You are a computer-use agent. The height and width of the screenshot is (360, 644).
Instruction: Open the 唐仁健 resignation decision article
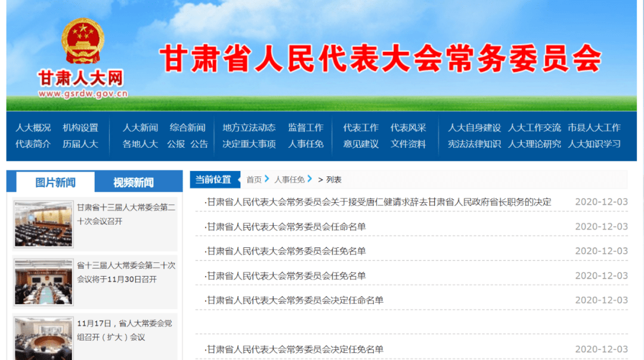378,202
